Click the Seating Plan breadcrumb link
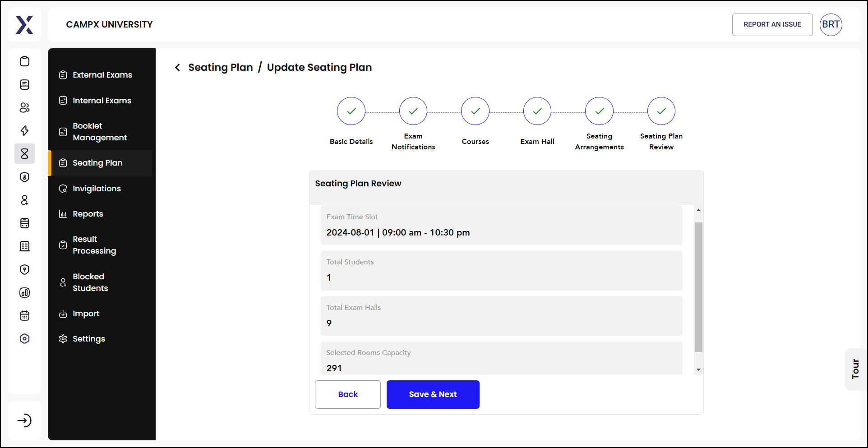This screenshot has height=448, width=868. click(x=221, y=67)
